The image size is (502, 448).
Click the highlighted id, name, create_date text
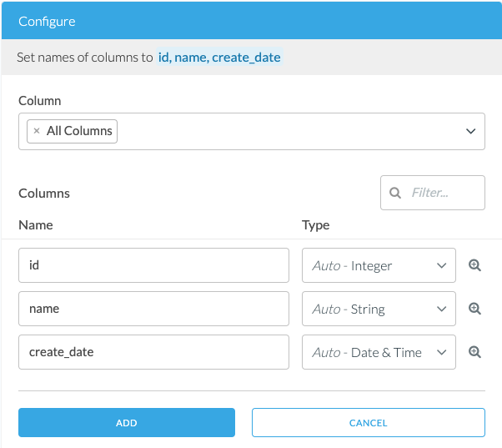click(219, 58)
